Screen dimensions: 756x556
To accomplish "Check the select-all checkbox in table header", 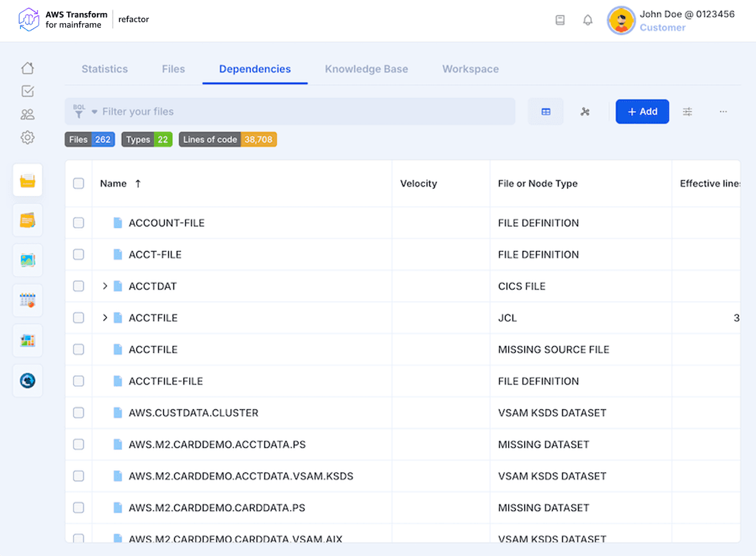I will (79, 183).
